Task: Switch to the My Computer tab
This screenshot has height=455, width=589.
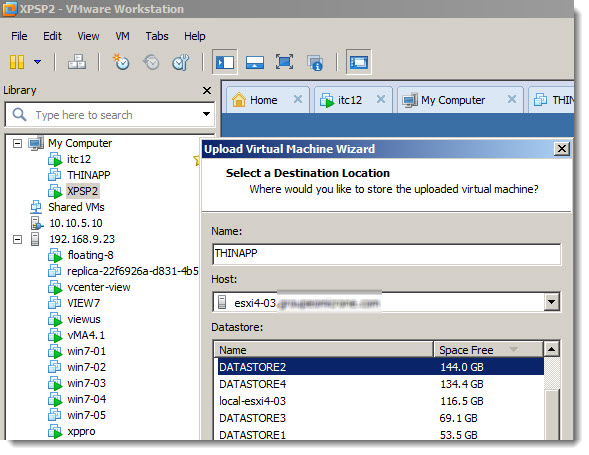Action: coord(453,100)
